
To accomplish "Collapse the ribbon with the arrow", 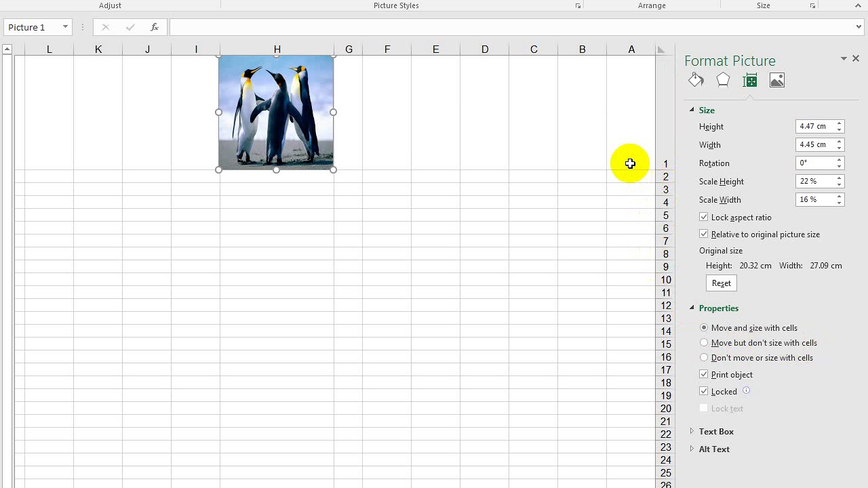I will pos(857,5).
